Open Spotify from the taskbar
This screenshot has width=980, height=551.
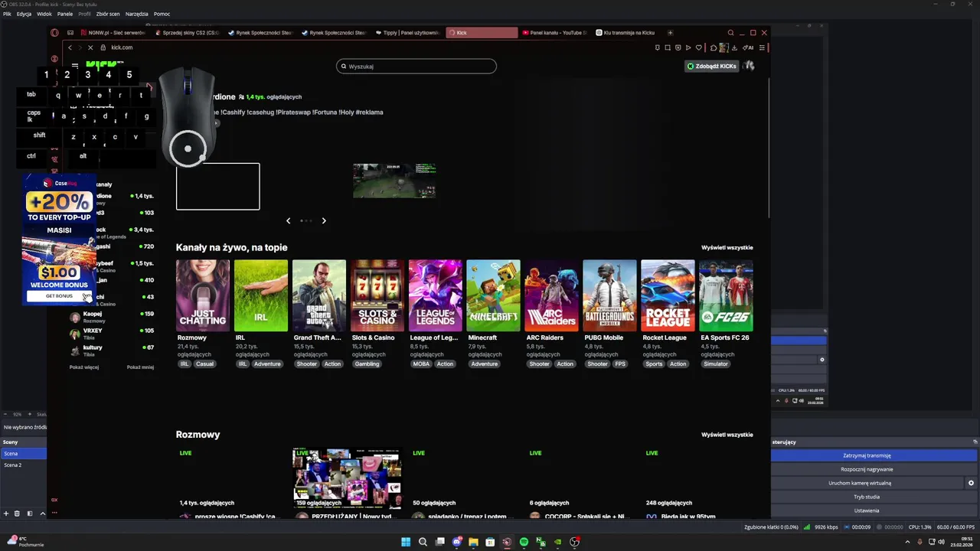tap(524, 542)
